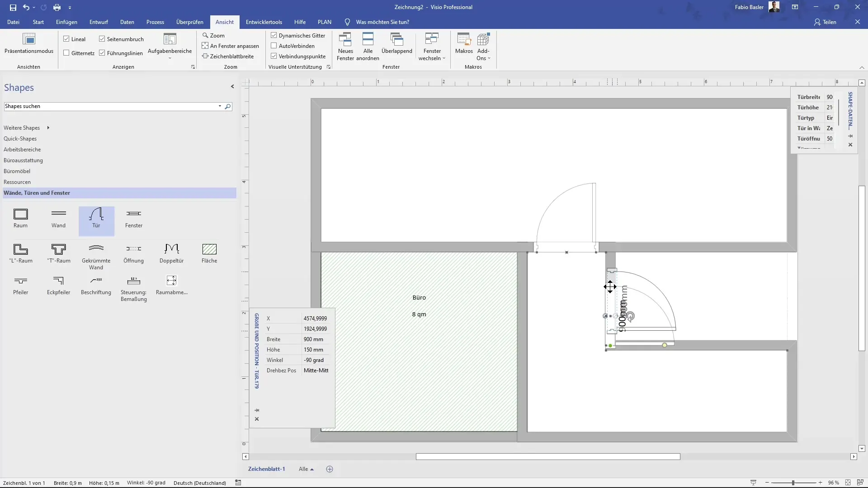The width and height of the screenshot is (868, 488).
Task: Select the Gekrümmte Wand shape
Action: click(96, 257)
